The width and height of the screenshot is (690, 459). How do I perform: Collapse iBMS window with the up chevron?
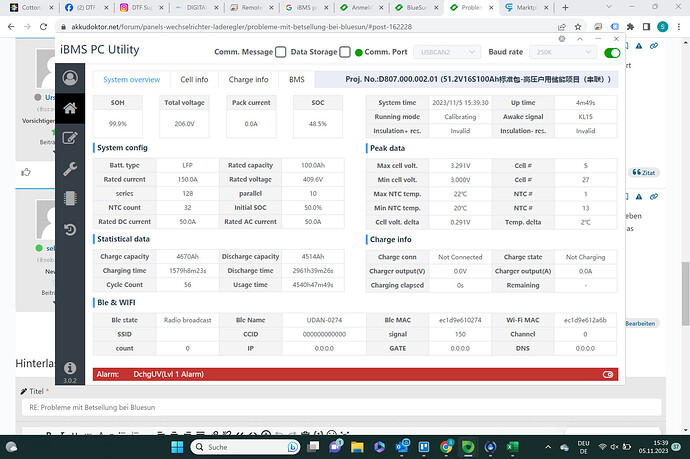580,39
